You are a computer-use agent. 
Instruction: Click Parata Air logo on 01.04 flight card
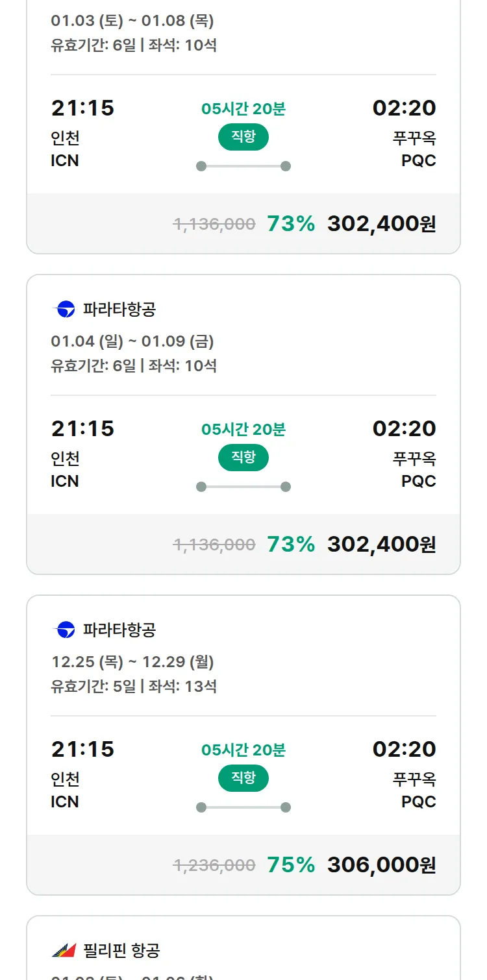64,310
